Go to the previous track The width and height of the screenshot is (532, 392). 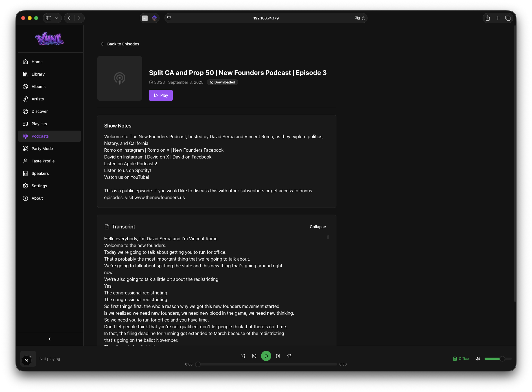pyautogui.click(x=254, y=356)
